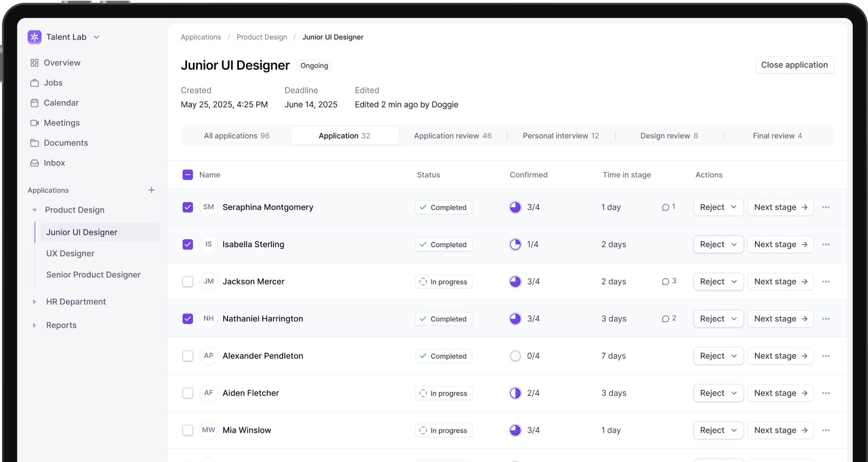
Task: Switch to the Application review tab
Action: (452, 136)
